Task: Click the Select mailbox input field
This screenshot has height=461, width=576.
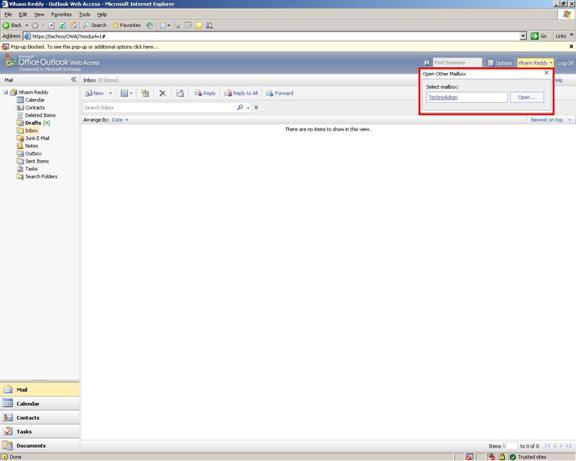Action: pyautogui.click(x=467, y=97)
